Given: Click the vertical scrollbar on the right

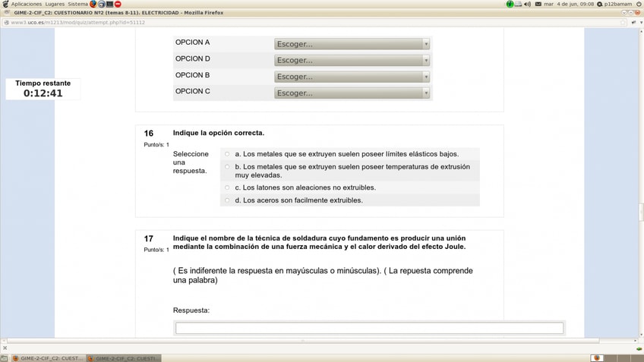Looking at the screenshot, I should coord(641,212).
